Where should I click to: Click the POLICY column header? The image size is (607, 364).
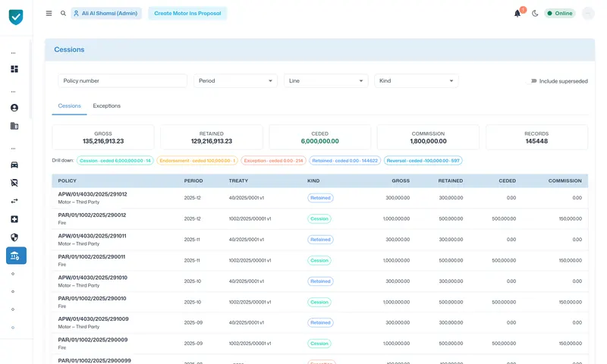[x=68, y=180]
